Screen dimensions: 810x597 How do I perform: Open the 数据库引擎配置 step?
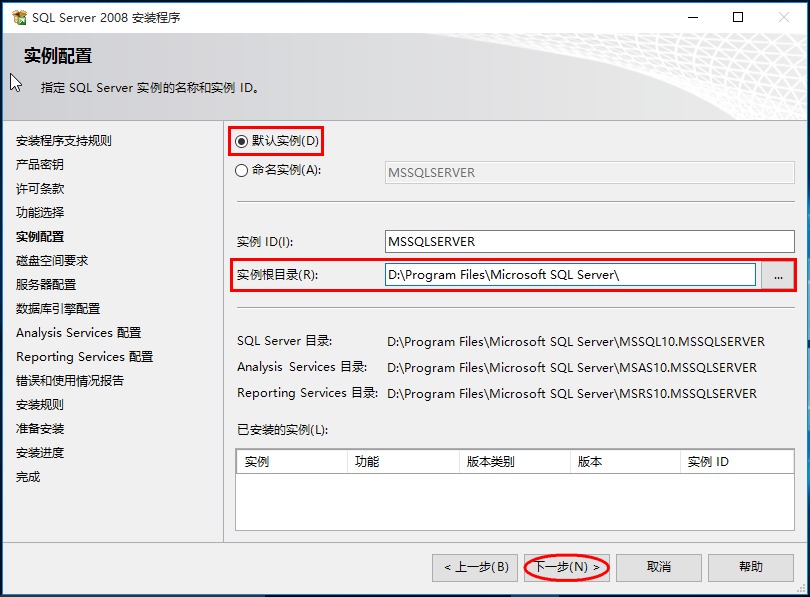point(58,308)
